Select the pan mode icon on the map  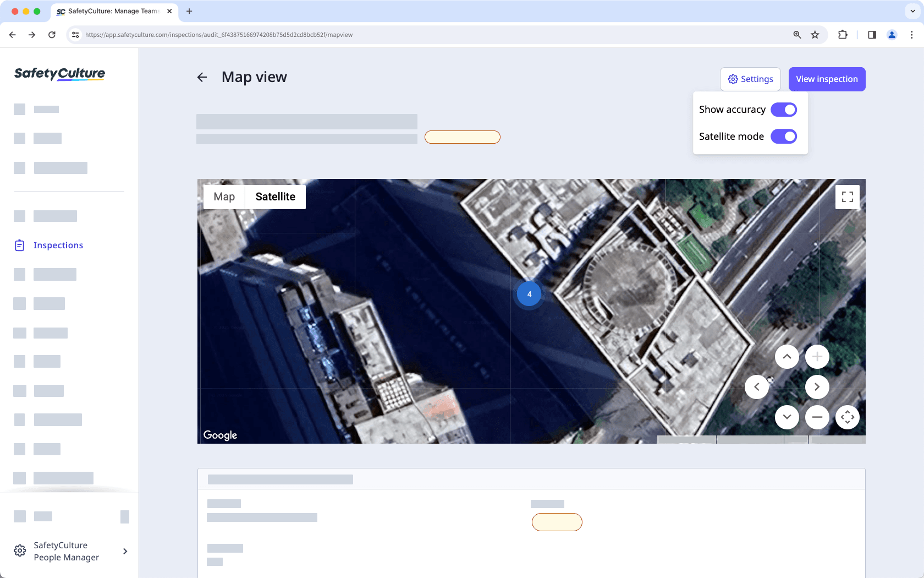coord(847,417)
